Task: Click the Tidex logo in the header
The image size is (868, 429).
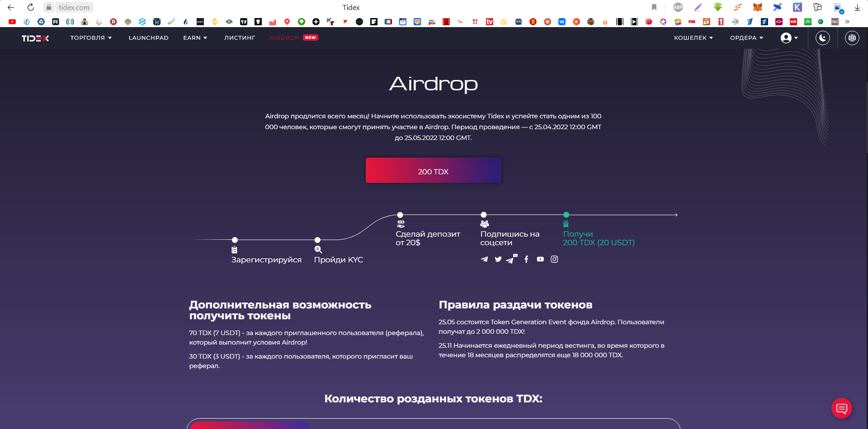Action: tap(35, 38)
